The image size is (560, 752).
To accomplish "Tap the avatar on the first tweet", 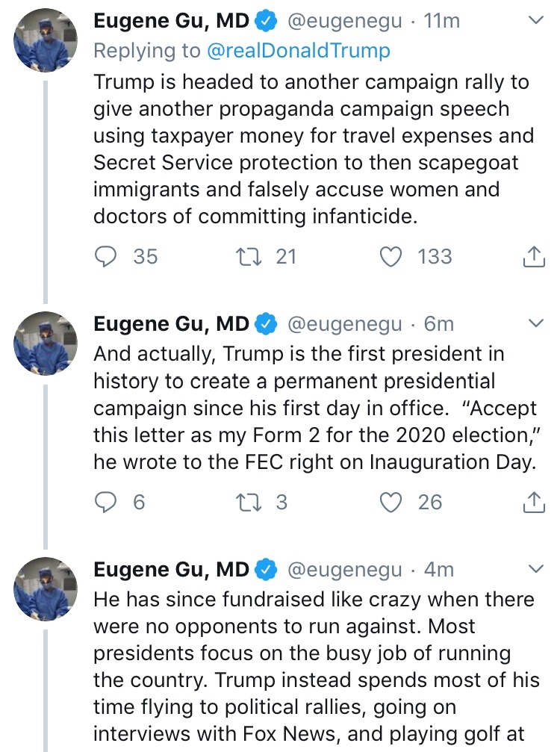I will (46, 41).
